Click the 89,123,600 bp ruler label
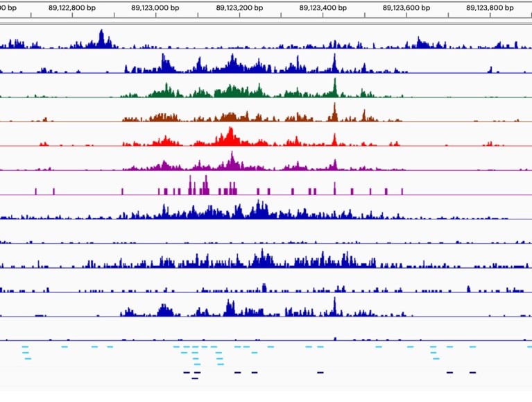The height and width of the screenshot is (402, 532). click(406, 8)
